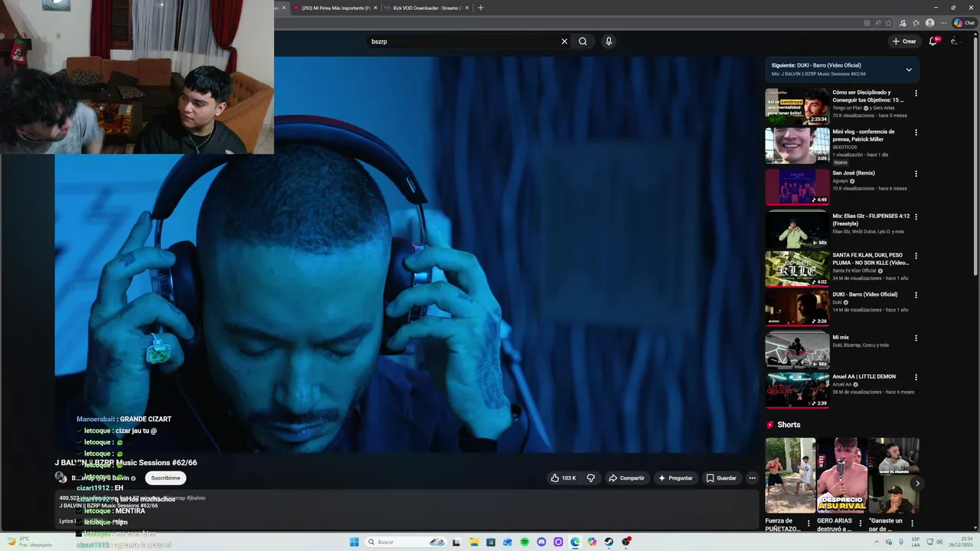Open Discord from the taskbar
The image size is (980, 551).
click(541, 542)
